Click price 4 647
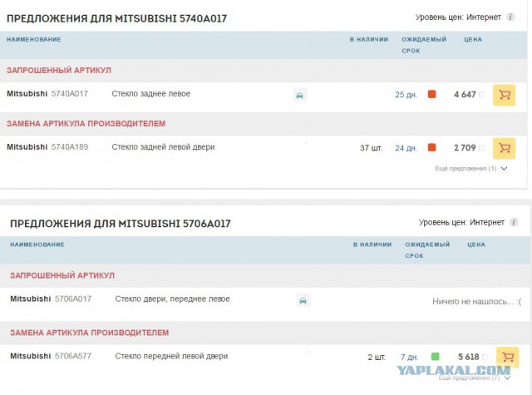This screenshot has width=532, height=395. [465, 94]
